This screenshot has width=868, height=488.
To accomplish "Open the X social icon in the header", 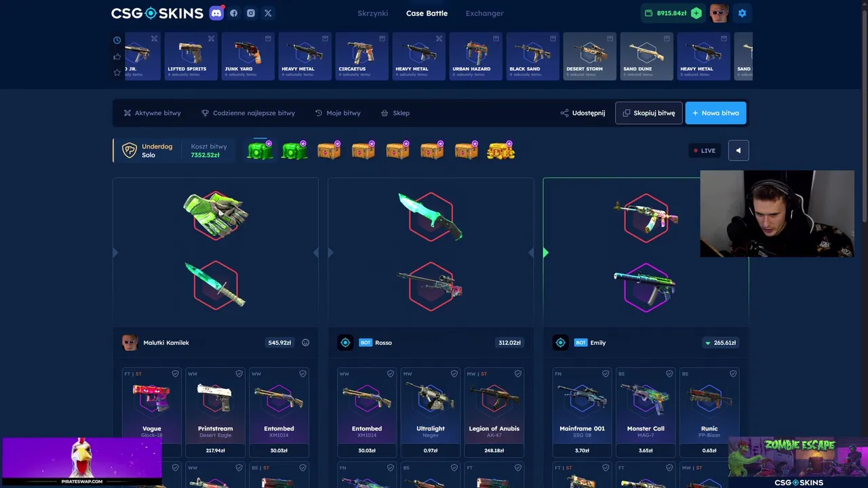I will [268, 13].
